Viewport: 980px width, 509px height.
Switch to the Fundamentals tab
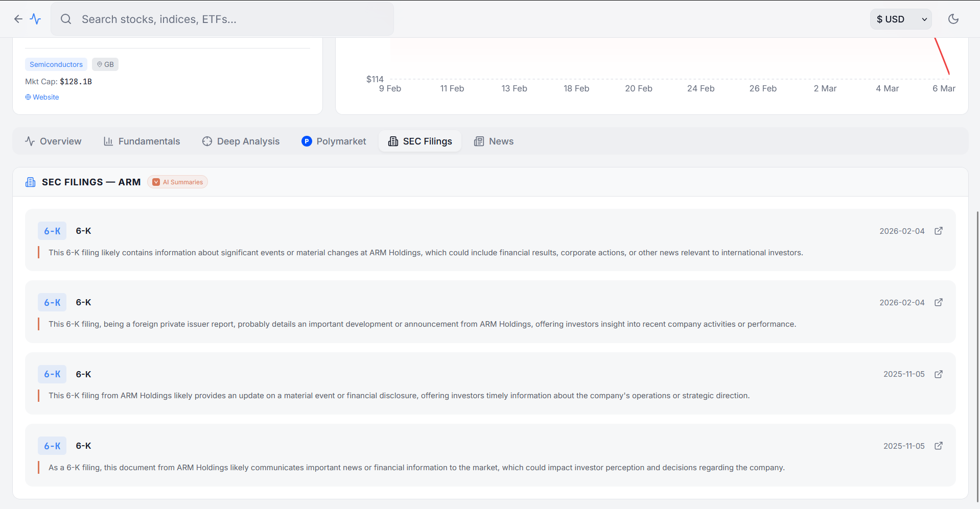(142, 141)
